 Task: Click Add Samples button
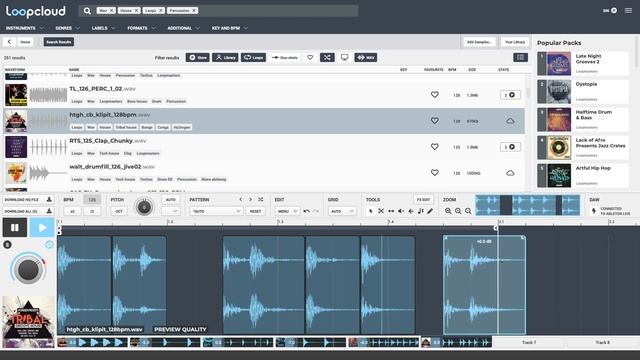pos(479,42)
